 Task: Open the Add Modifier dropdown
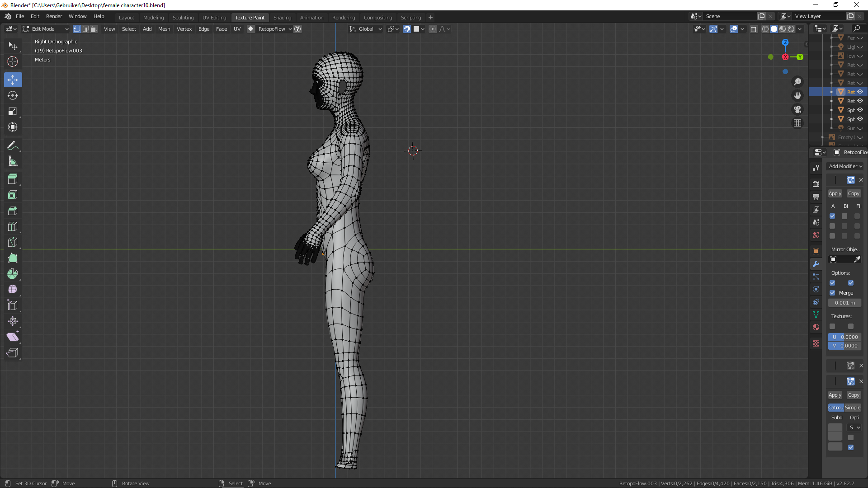[x=845, y=166]
